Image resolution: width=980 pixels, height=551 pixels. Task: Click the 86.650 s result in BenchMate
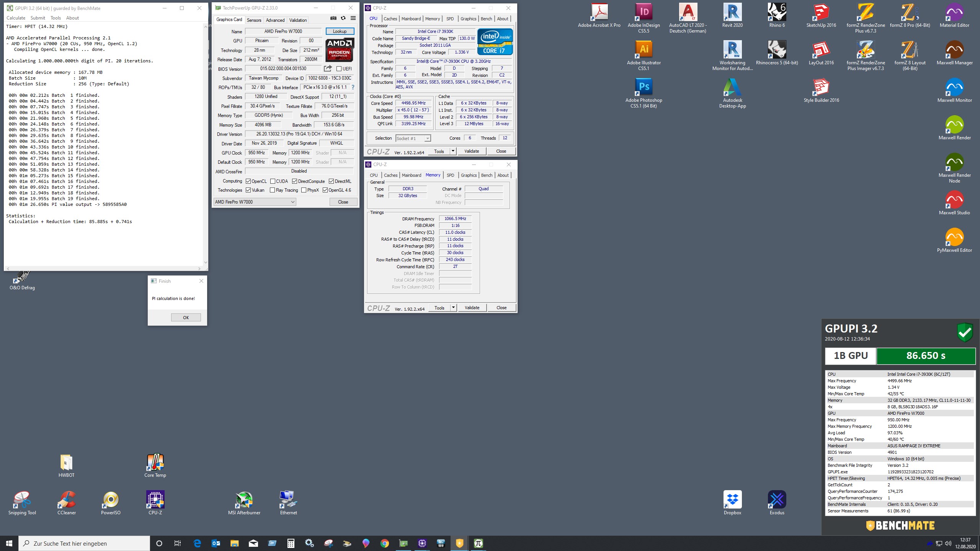tap(926, 355)
